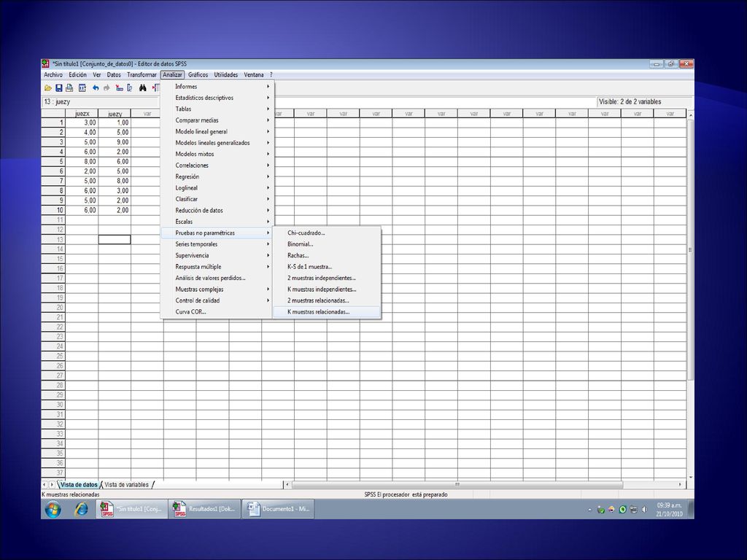Click the SPSS application icon in title bar
747x560 pixels.
click(46, 63)
